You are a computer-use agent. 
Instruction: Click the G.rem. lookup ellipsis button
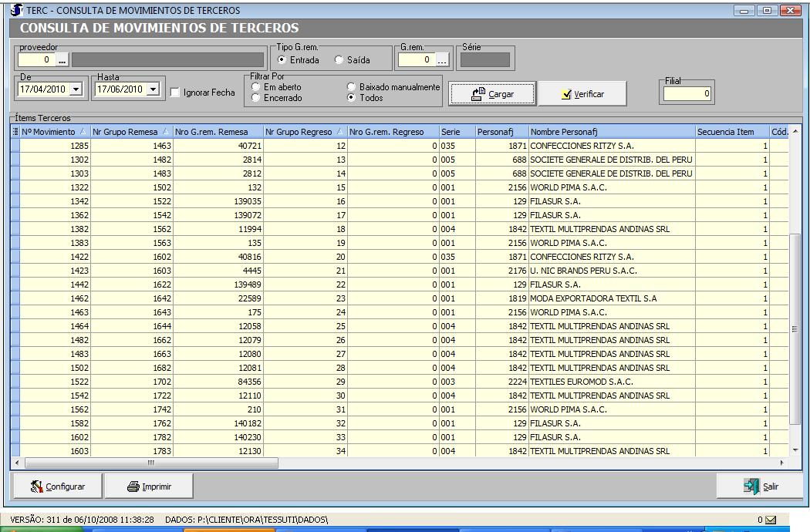click(442, 60)
